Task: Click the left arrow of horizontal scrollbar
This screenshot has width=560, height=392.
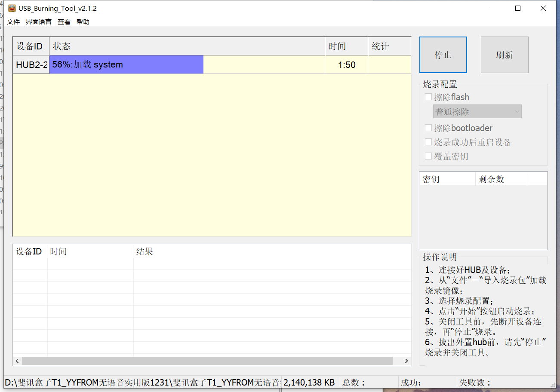Action: pos(17,361)
